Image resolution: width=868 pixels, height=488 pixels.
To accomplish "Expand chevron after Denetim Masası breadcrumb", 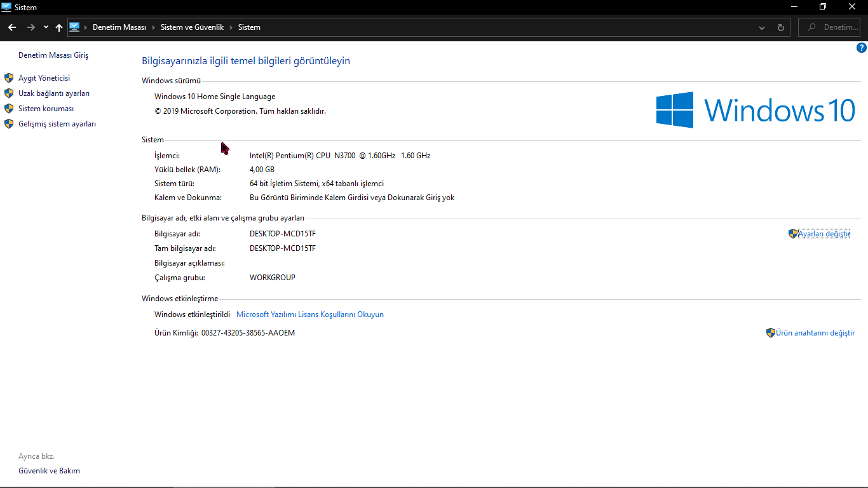I will 153,27.
